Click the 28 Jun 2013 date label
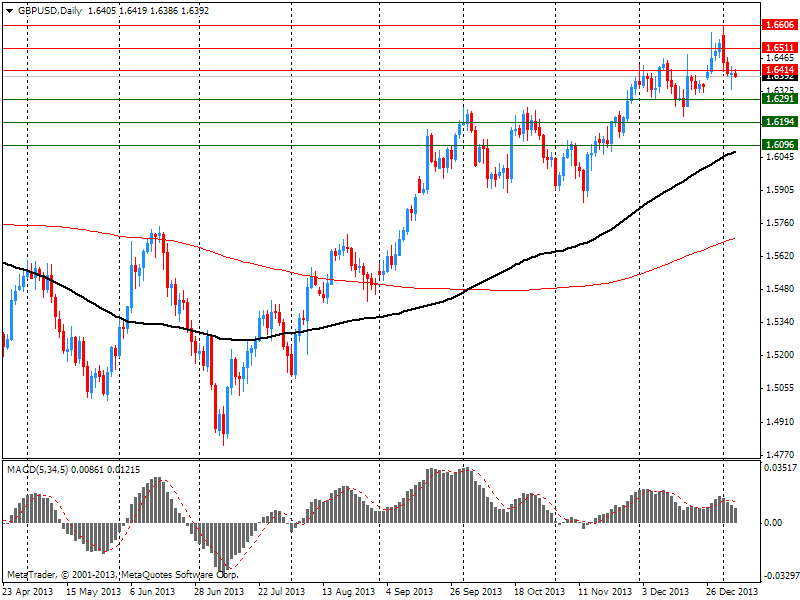This screenshot has height=600, width=800. (219, 592)
